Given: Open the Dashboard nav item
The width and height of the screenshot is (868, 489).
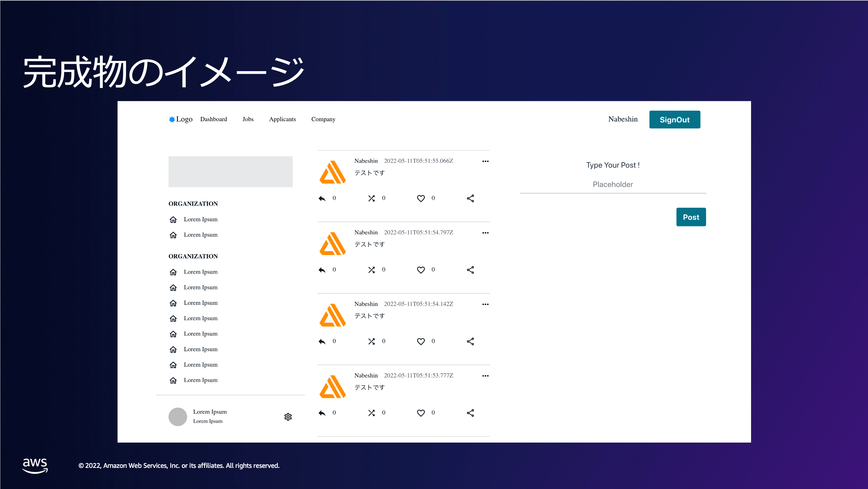Looking at the screenshot, I should pyautogui.click(x=214, y=119).
